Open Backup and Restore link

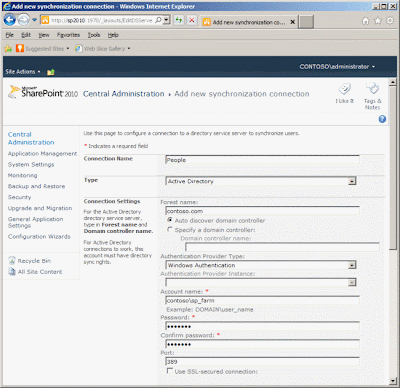(36, 186)
